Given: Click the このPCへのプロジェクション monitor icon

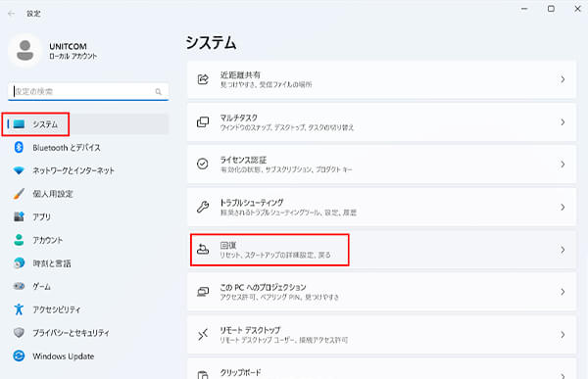Looking at the screenshot, I should [203, 292].
